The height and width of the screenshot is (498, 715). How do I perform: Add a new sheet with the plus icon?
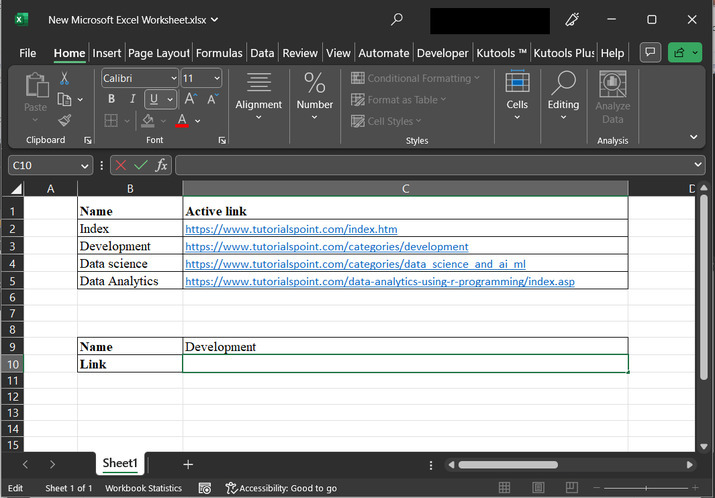188,464
